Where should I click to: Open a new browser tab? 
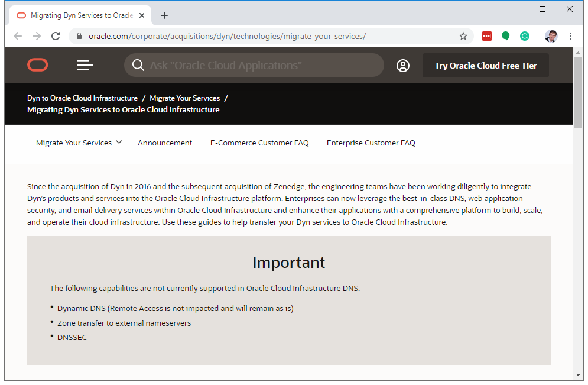pos(164,15)
